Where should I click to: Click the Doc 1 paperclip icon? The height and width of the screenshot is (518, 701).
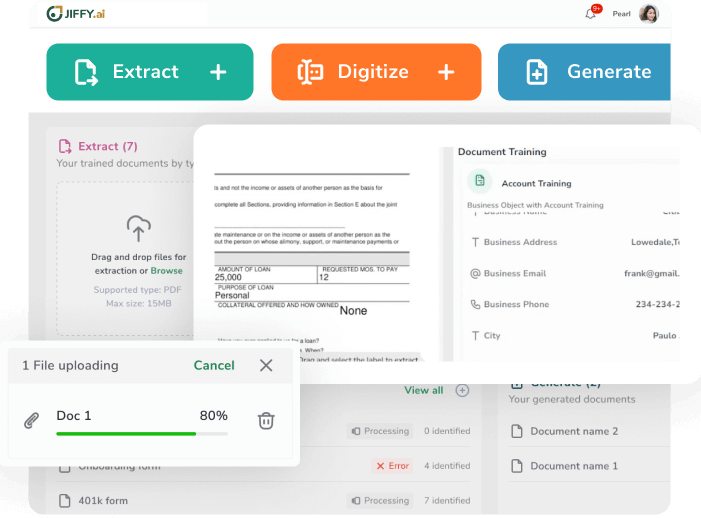(x=31, y=421)
